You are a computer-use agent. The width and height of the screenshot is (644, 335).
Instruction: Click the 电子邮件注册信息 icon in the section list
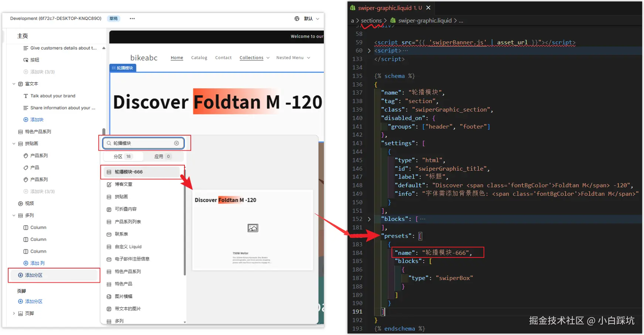[x=109, y=259]
